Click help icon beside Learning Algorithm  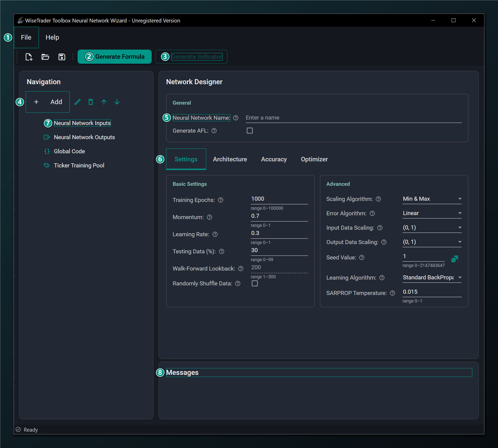382,278
